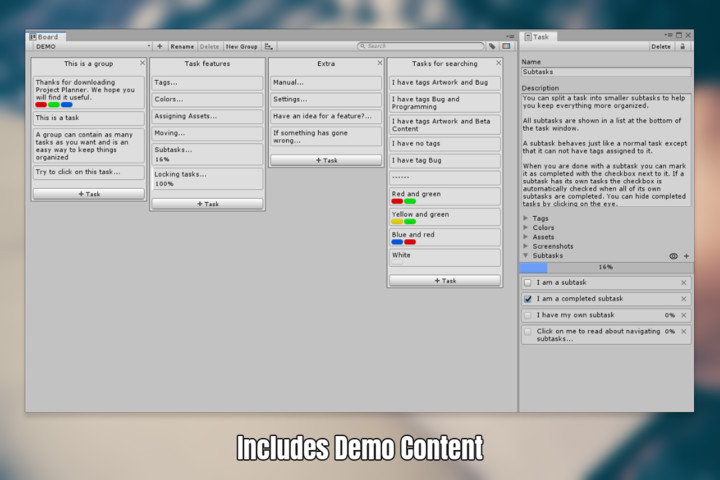
Task: Remove the 'I have my own subtask' entry
Action: [684, 316]
